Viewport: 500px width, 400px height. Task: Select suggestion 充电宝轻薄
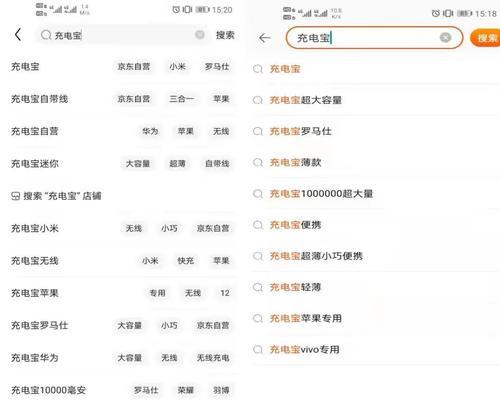[x=295, y=287]
